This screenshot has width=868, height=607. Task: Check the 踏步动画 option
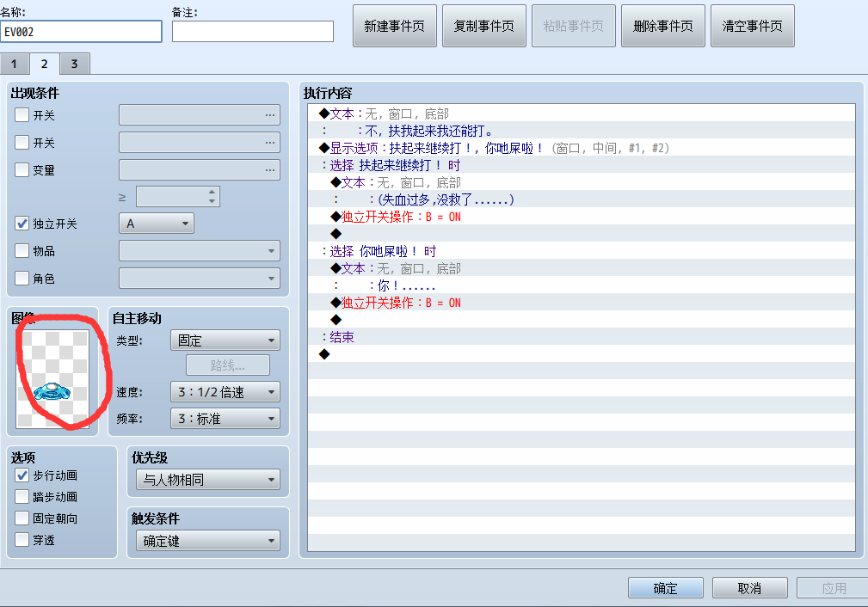pos(22,497)
